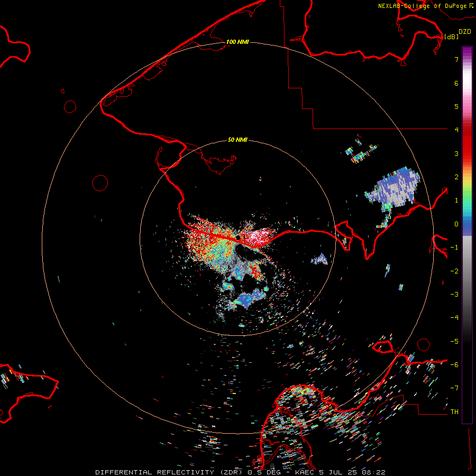The width and height of the screenshot is (476, 476).
Task: Click the [dB] unit label
Action: click(451, 36)
